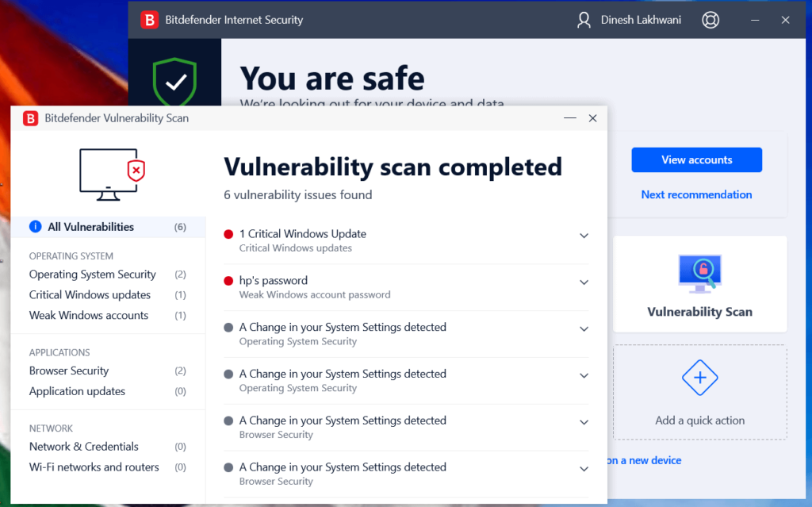Screen dimensions: 812x507
Task: Click the 'You are safe' heading
Action: [x=332, y=79]
